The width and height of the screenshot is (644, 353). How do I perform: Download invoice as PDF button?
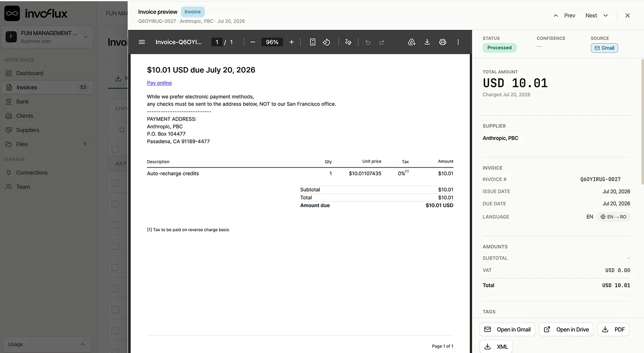pyautogui.click(x=613, y=330)
